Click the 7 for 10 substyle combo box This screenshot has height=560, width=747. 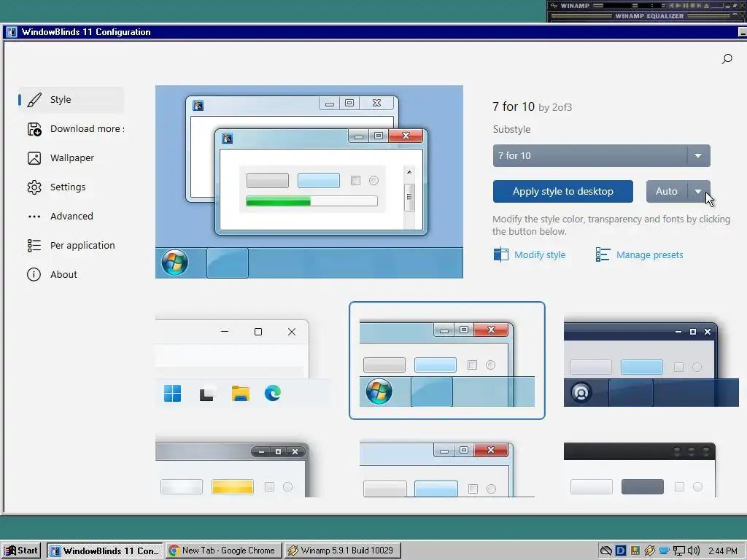pos(601,156)
